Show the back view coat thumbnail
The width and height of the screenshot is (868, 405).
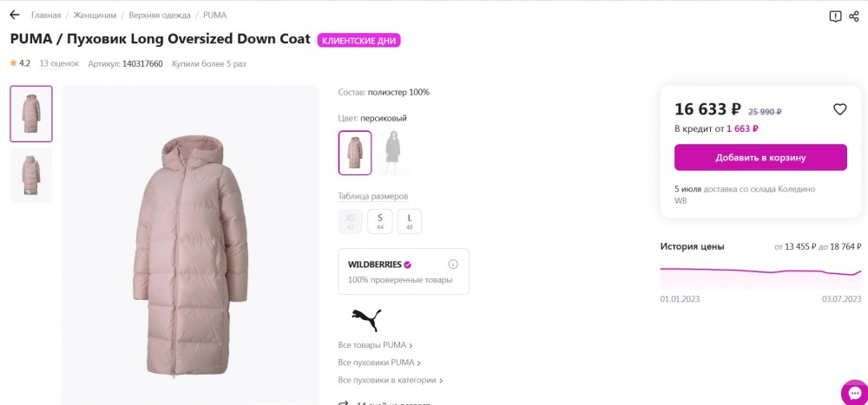tap(31, 175)
